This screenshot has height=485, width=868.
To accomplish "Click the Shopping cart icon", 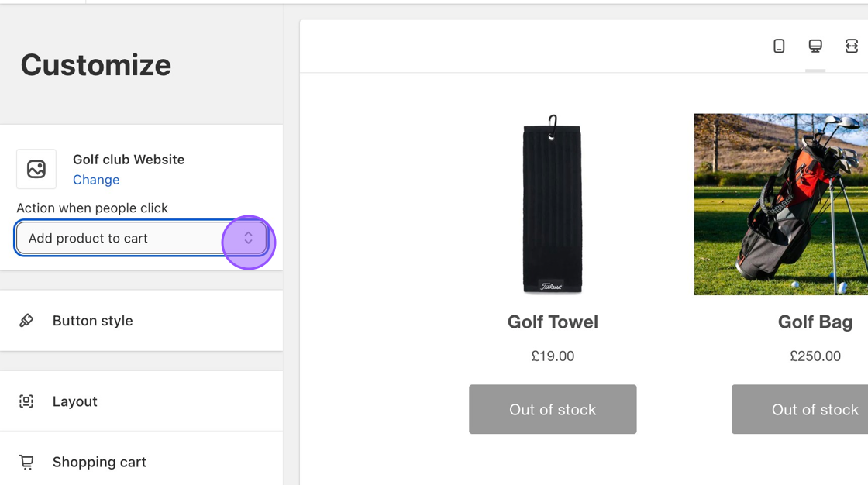I will [x=26, y=463].
